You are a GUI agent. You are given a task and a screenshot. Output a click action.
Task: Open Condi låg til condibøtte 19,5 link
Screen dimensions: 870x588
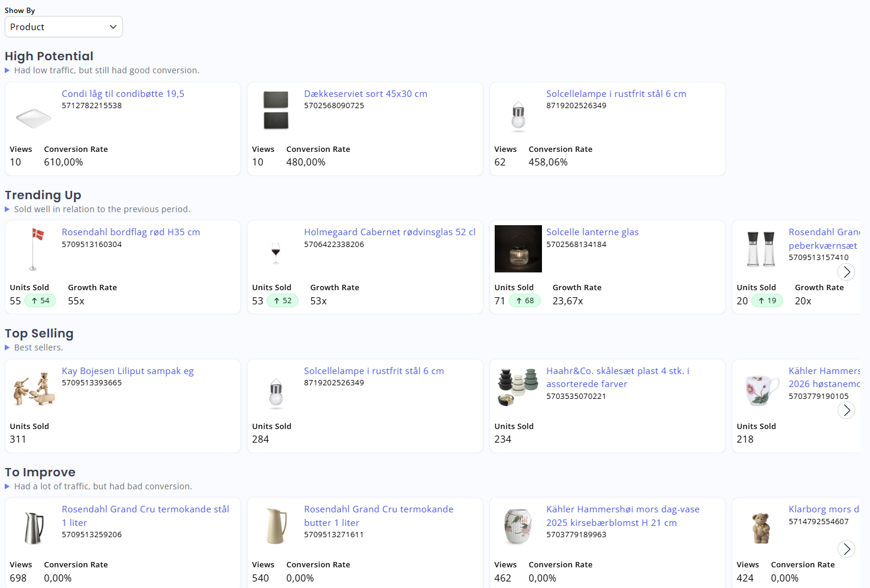click(x=123, y=93)
